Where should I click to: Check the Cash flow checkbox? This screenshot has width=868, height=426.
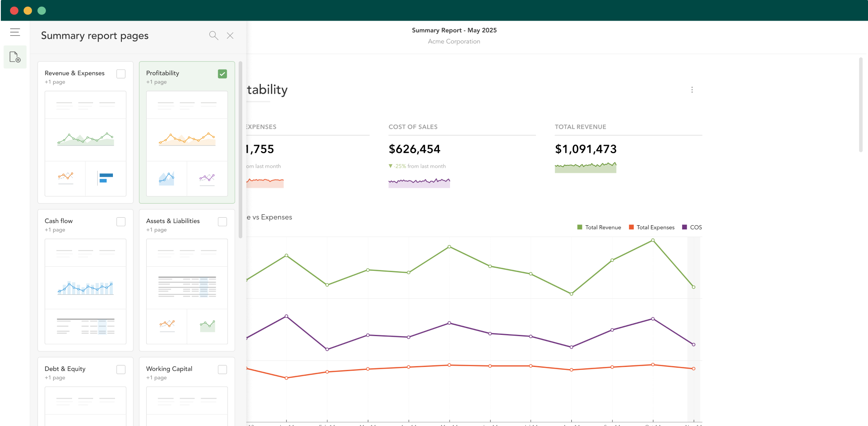pyautogui.click(x=121, y=222)
